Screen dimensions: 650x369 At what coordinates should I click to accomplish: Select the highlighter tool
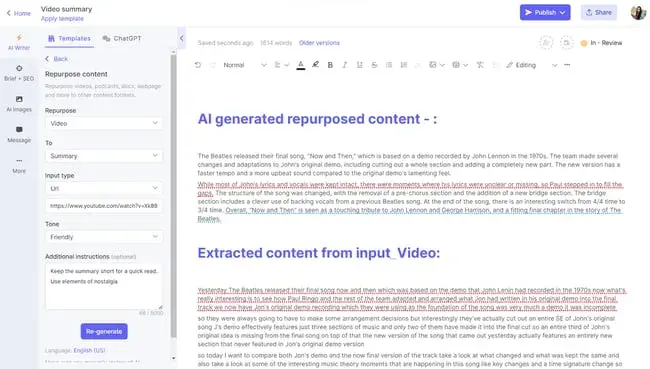click(315, 65)
